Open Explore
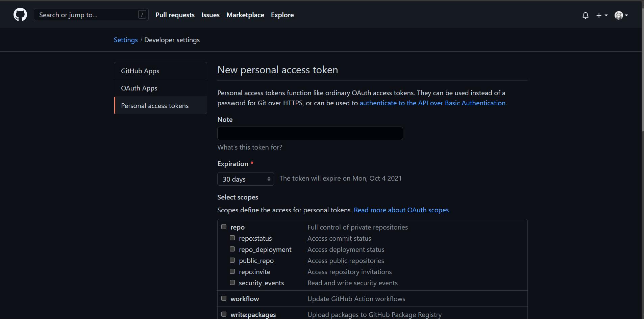The height and width of the screenshot is (319, 644). pyautogui.click(x=282, y=15)
